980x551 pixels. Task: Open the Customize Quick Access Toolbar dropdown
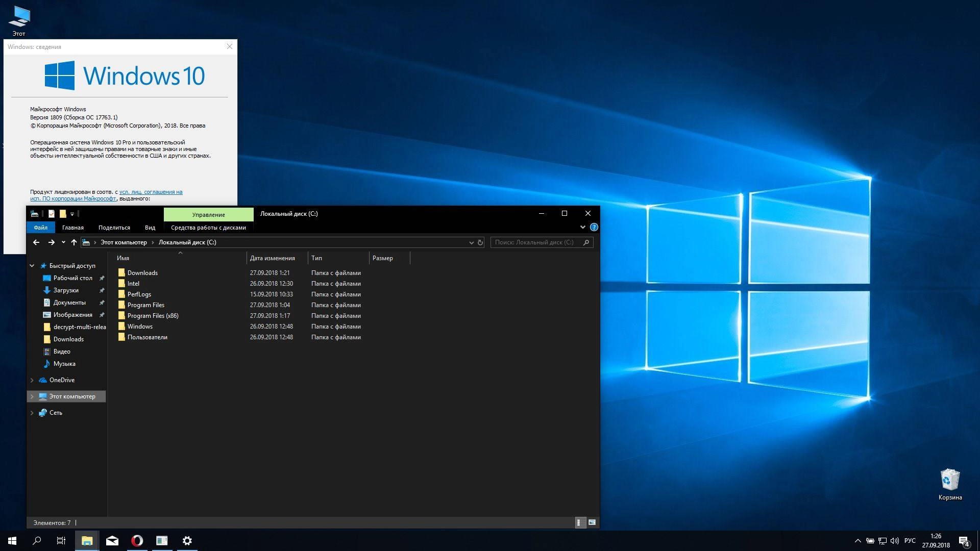[72, 214]
